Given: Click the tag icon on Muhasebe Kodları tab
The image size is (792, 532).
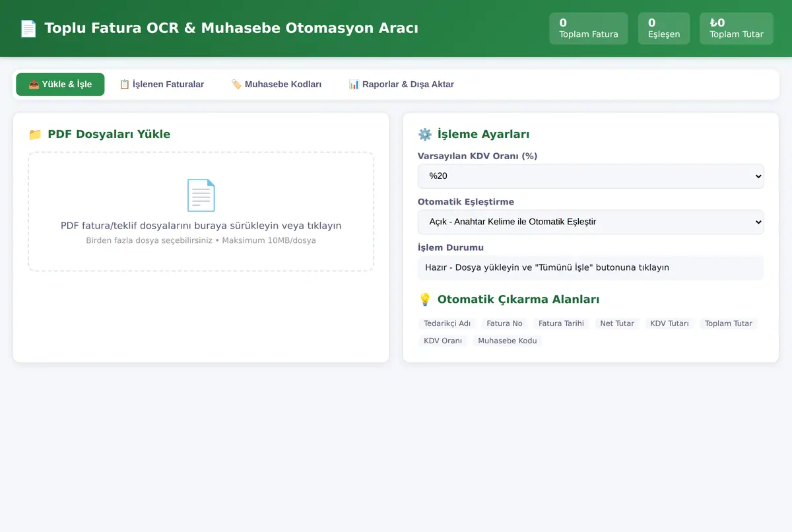Looking at the screenshot, I should click(x=236, y=84).
